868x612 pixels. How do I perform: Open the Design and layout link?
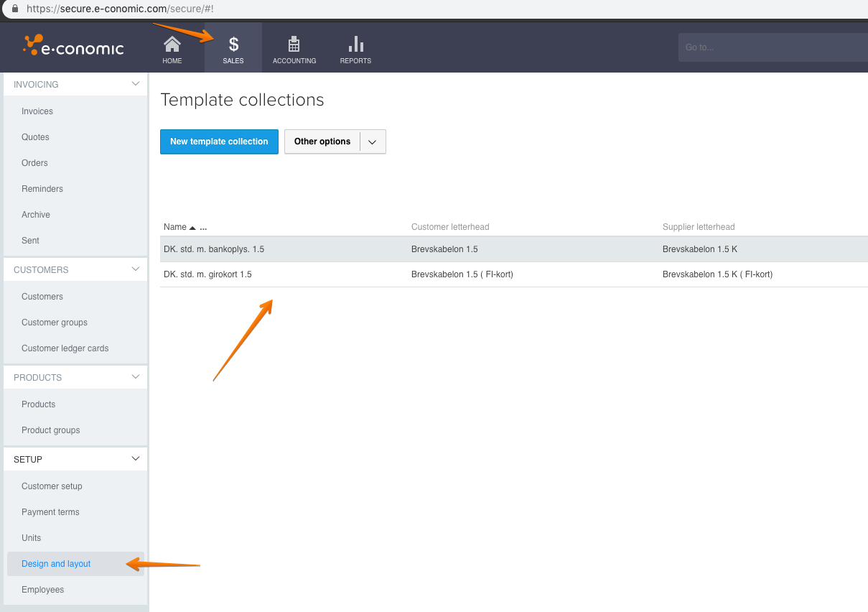click(56, 564)
